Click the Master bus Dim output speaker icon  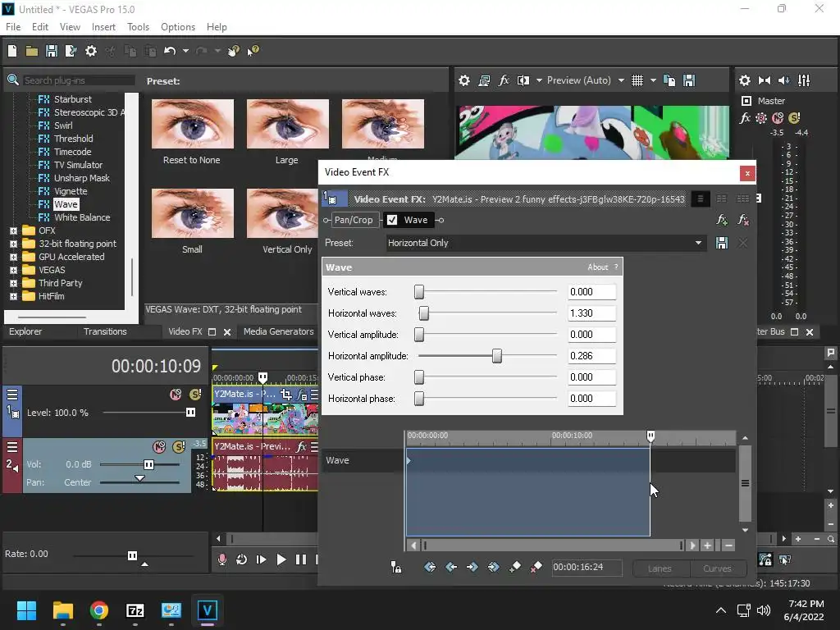[783, 80]
